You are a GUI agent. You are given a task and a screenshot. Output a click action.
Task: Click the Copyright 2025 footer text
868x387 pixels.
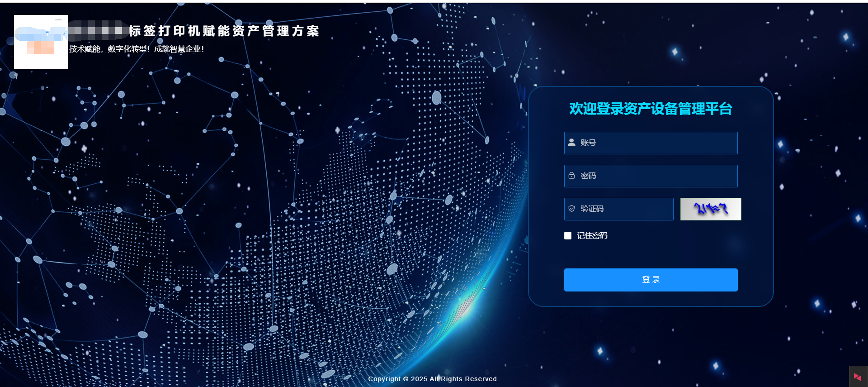point(434,379)
